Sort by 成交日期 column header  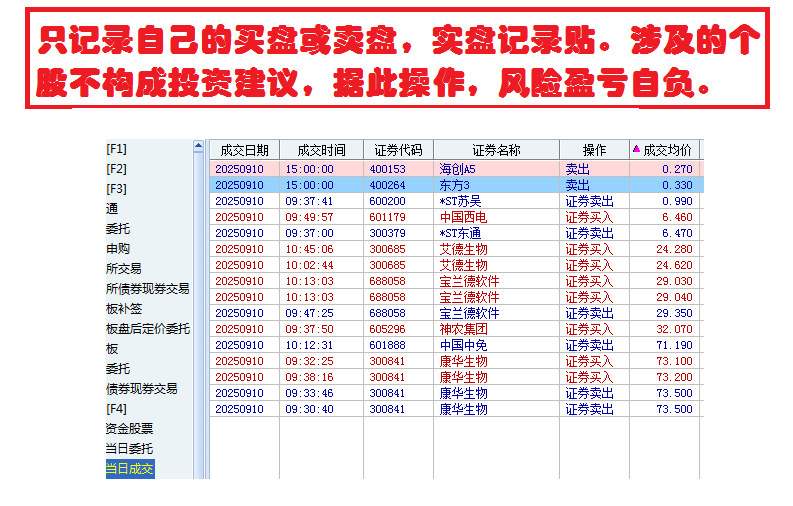244,150
